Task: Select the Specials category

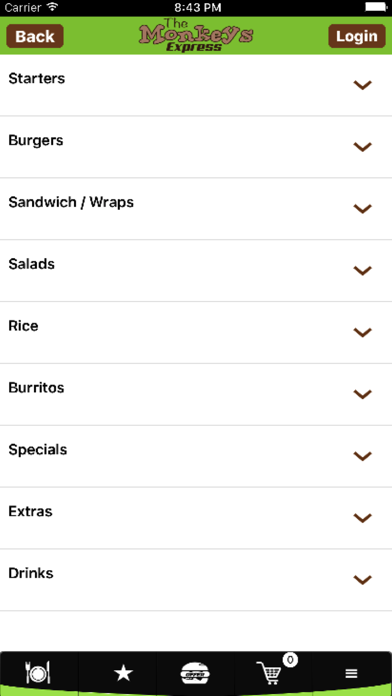Action: tap(196, 456)
